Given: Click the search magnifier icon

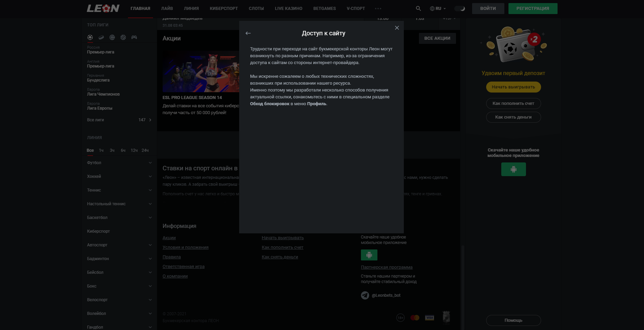Looking at the screenshot, I should tap(418, 9).
